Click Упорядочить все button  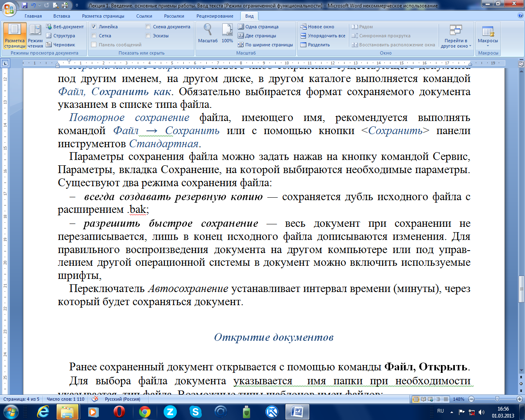point(323,36)
